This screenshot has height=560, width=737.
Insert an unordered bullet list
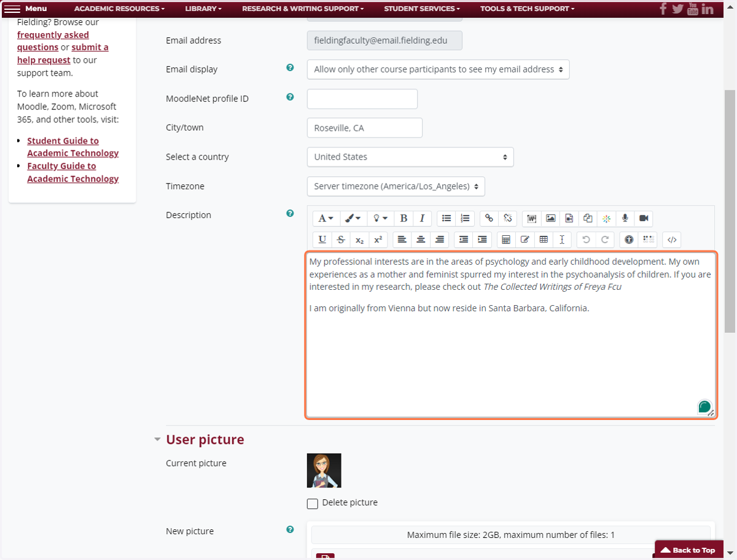pos(446,219)
